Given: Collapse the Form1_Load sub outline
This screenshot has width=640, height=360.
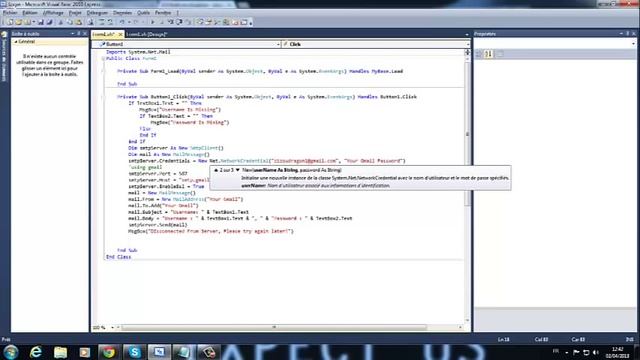Looking at the screenshot, I should pos(103,71).
